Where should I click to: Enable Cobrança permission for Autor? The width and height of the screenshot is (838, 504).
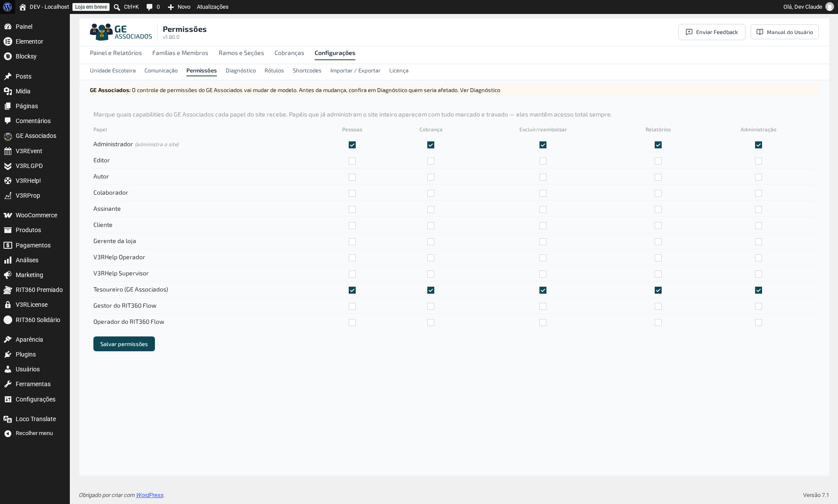(x=431, y=177)
